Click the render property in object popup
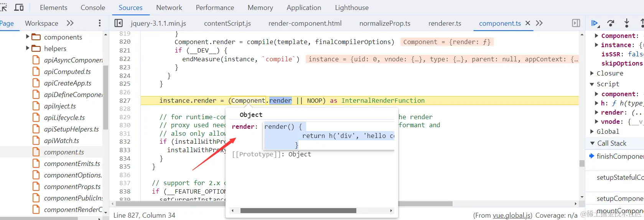This screenshot has height=220, width=644. (x=245, y=126)
